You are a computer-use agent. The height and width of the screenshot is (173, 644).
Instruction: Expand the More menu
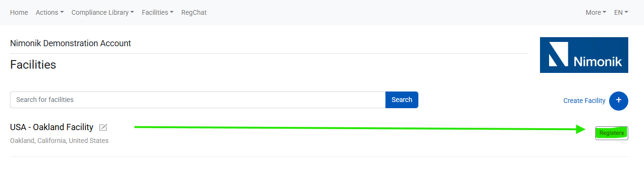[596, 12]
